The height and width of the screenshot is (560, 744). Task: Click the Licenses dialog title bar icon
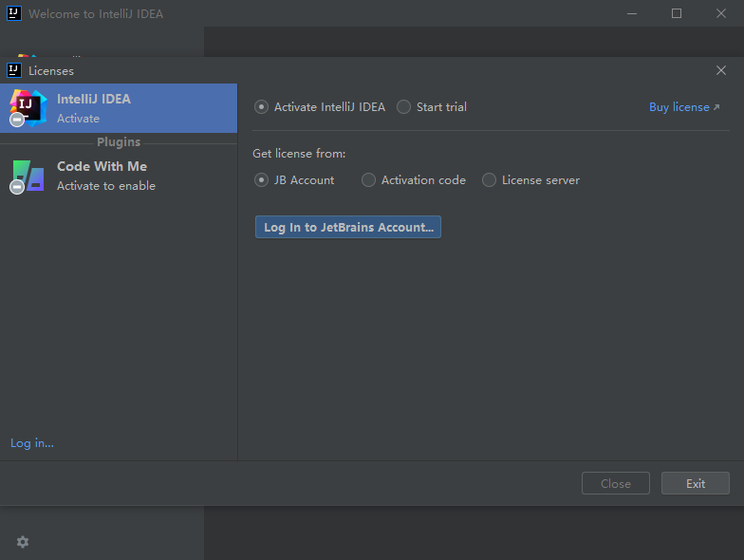click(14, 70)
